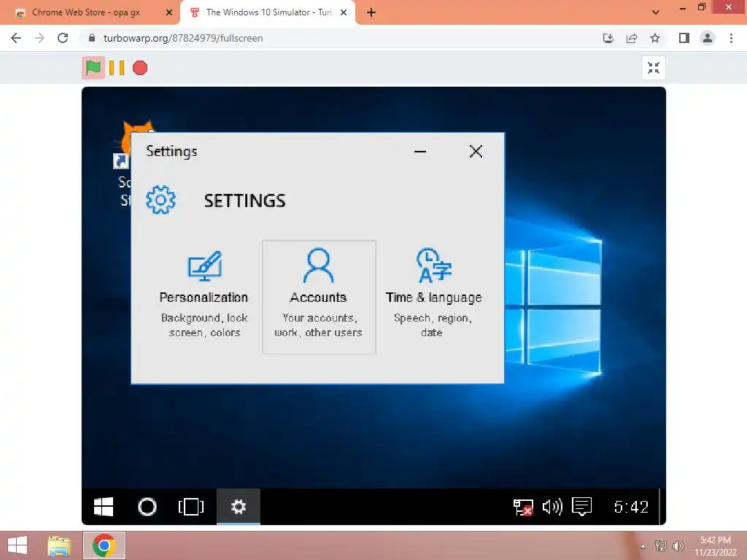The height and width of the screenshot is (560, 747).
Task: Go back in Chrome
Action: click(16, 38)
